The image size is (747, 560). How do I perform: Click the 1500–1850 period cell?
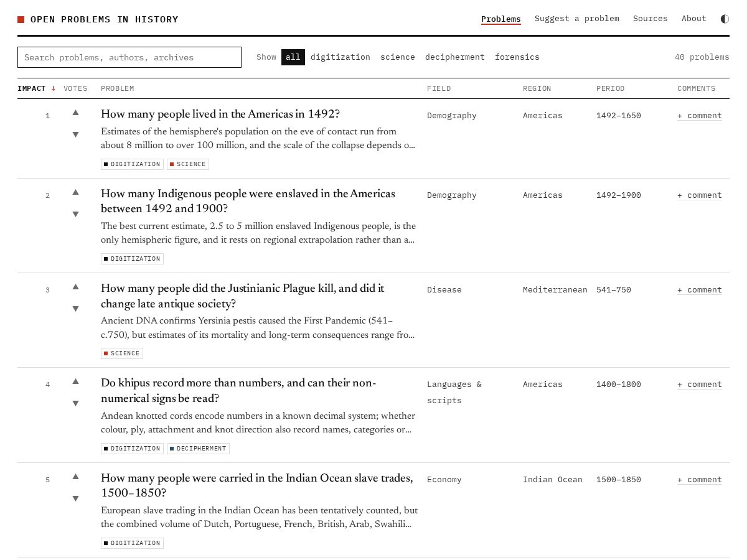619,480
